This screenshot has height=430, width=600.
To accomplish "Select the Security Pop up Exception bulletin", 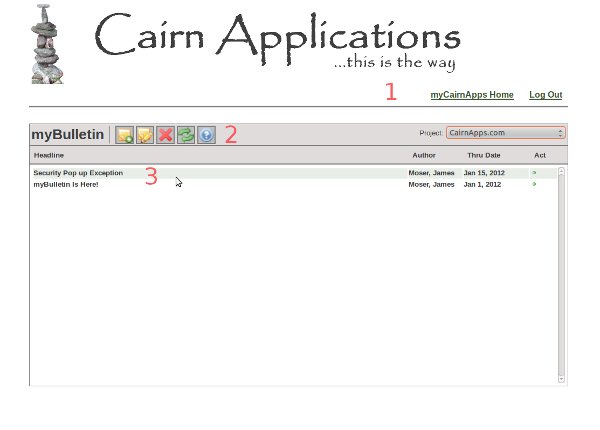I will (78, 173).
